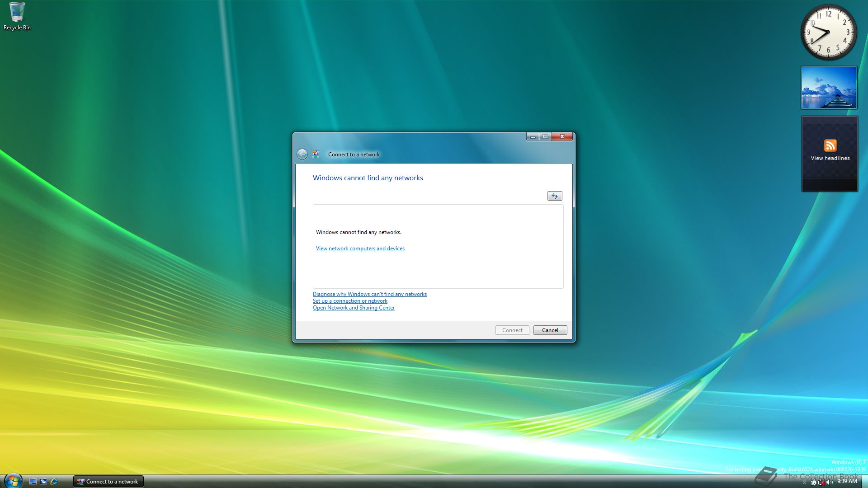Click the Start orb button

tap(13, 481)
